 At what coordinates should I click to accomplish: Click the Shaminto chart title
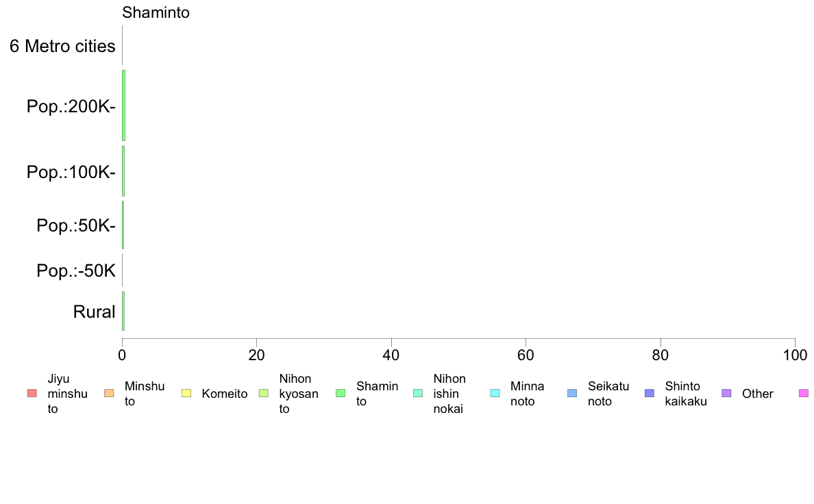click(x=156, y=12)
